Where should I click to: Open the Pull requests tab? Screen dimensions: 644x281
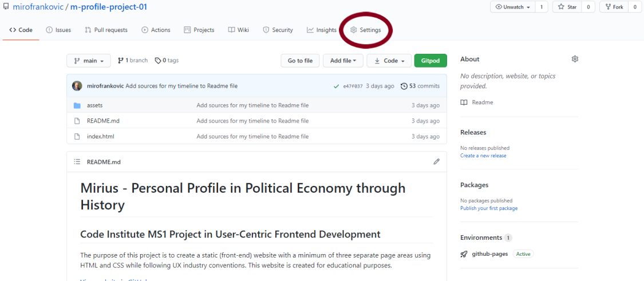pos(106,30)
